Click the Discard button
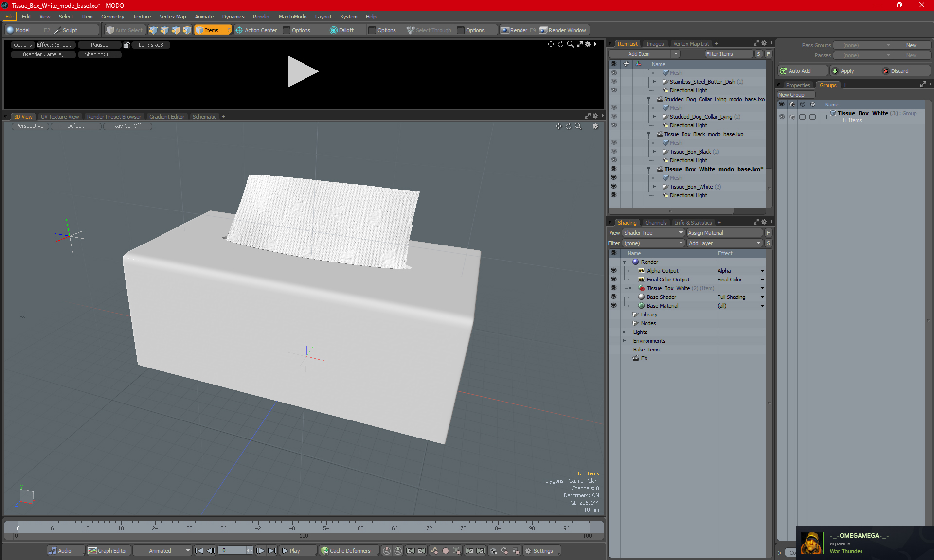The height and width of the screenshot is (560, 934). click(905, 71)
